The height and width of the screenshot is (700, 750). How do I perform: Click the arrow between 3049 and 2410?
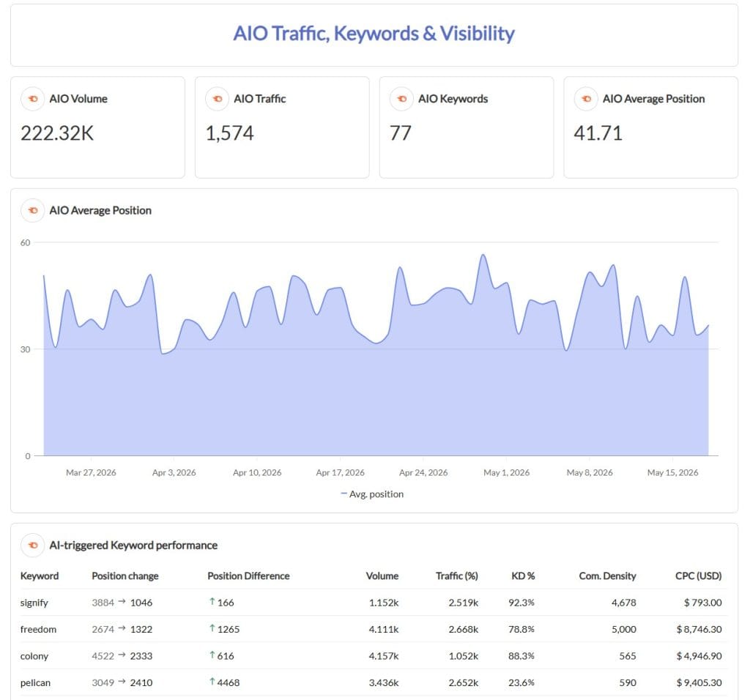tap(122, 682)
